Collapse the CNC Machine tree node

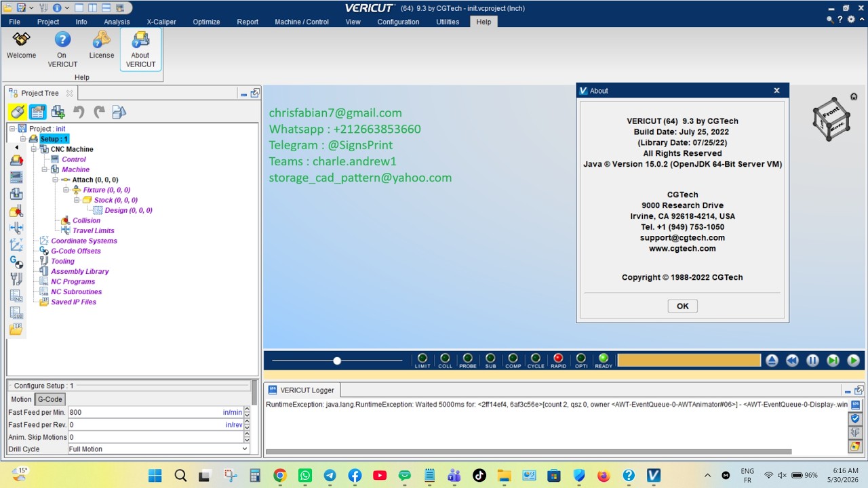pyautogui.click(x=34, y=149)
